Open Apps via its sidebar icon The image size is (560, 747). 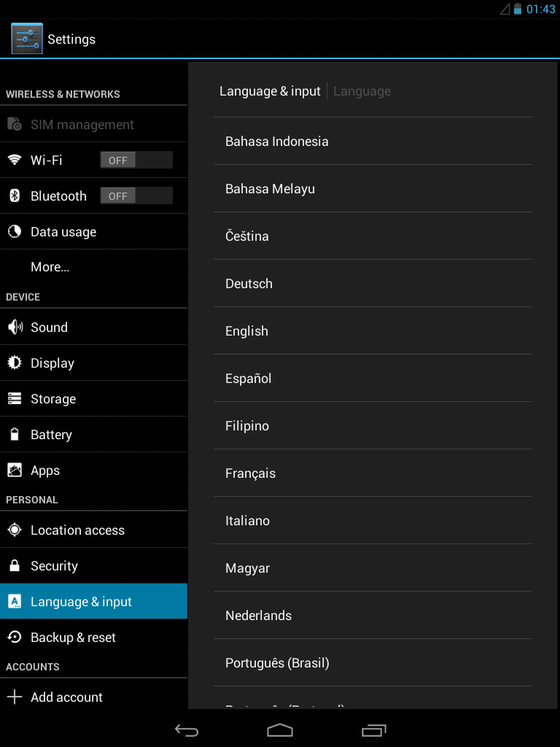[x=15, y=471]
